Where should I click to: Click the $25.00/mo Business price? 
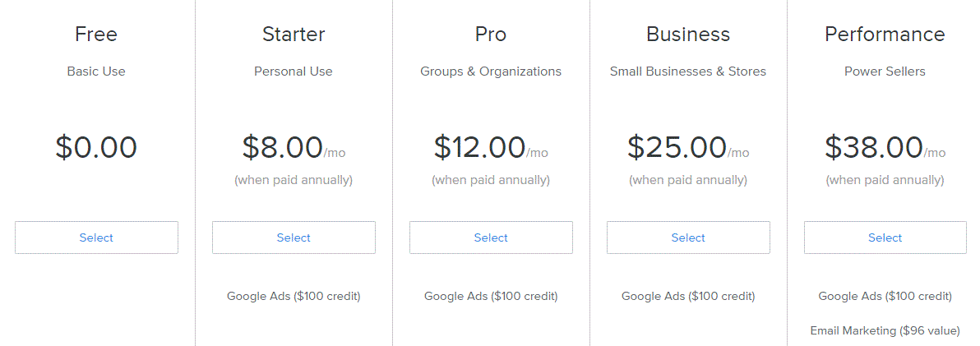click(688, 147)
